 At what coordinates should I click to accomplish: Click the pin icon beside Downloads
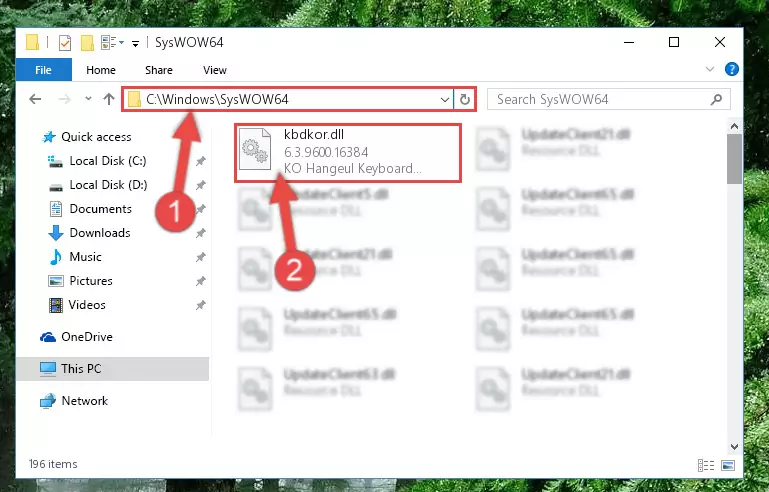pos(201,233)
